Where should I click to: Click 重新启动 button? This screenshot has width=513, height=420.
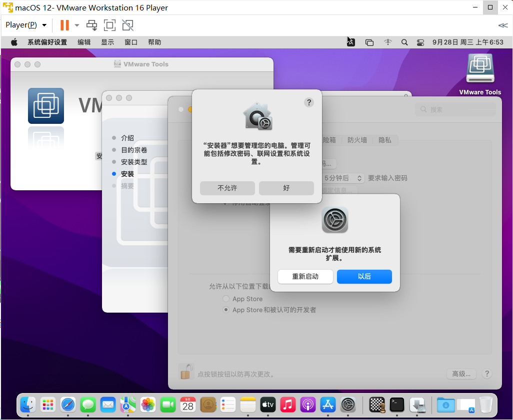(x=305, y=277)
